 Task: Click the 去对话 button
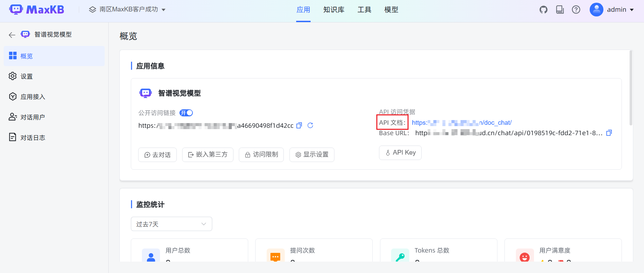157,155
